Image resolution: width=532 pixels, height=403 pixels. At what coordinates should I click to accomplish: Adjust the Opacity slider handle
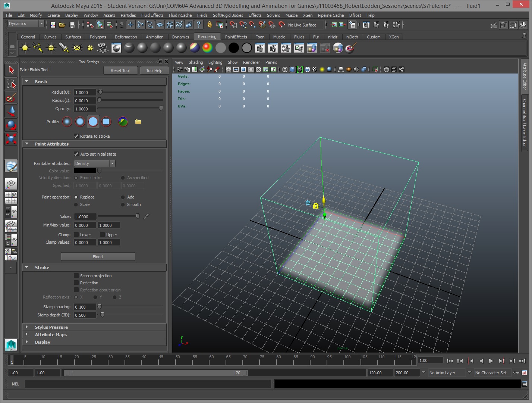[x=161, y=108]
